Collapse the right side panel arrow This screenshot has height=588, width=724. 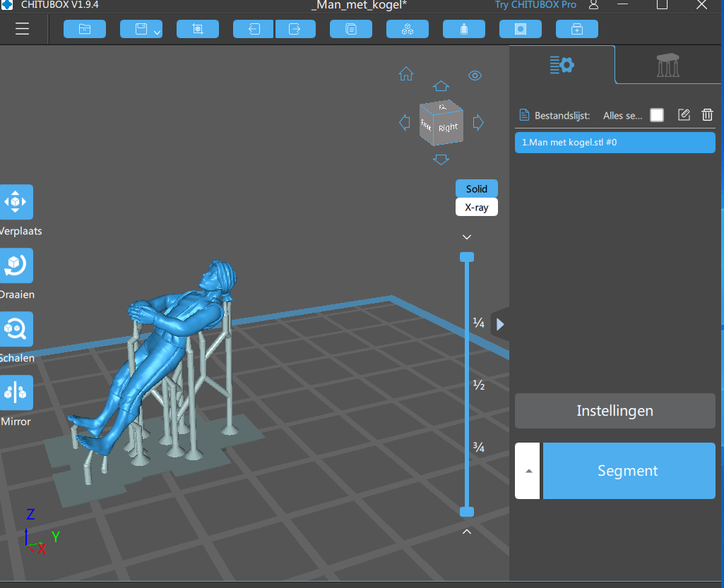(x=500, y=325)
